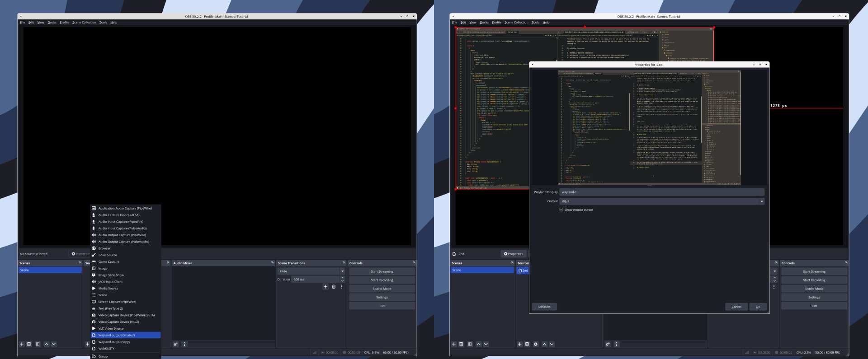This screenshot has width=868, height=359.
Task: Open Tools menu in the window with Zed source
Action: pyautogui.click(x=535, y=22)
